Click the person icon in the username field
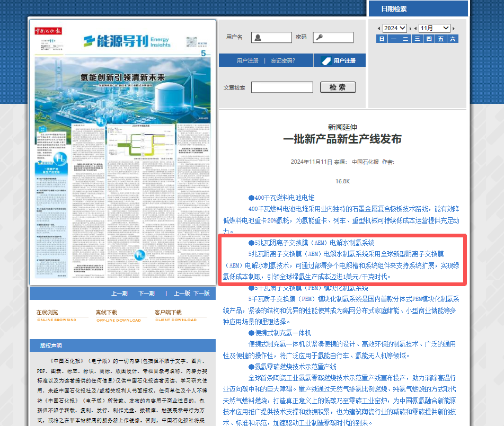The image size is (504, 426). click(x=258, y=38)
